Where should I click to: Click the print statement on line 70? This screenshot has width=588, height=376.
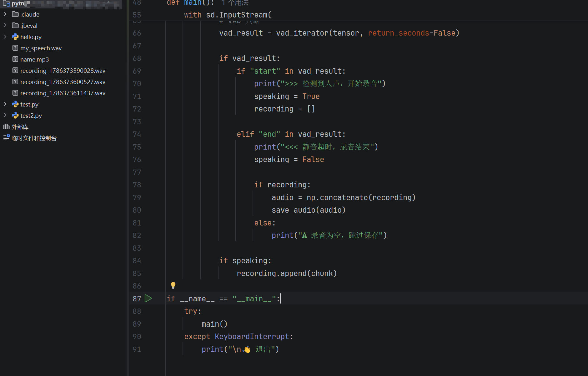(320, 84)
